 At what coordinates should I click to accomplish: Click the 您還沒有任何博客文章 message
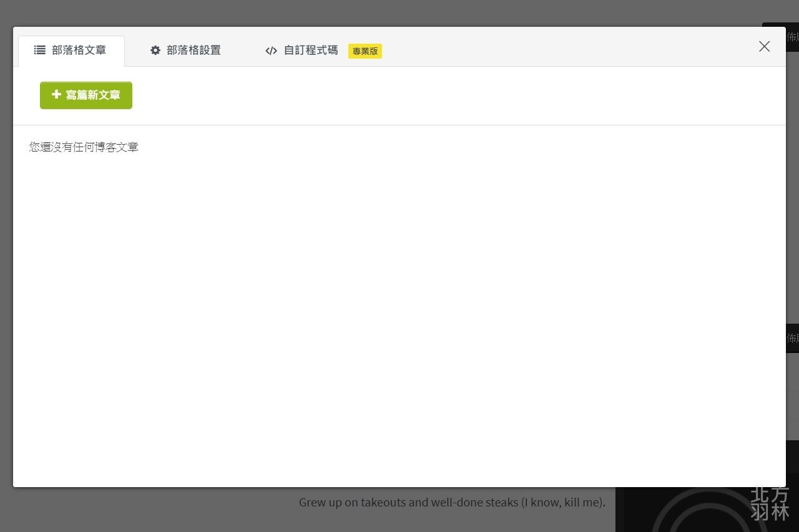(84, 147)
